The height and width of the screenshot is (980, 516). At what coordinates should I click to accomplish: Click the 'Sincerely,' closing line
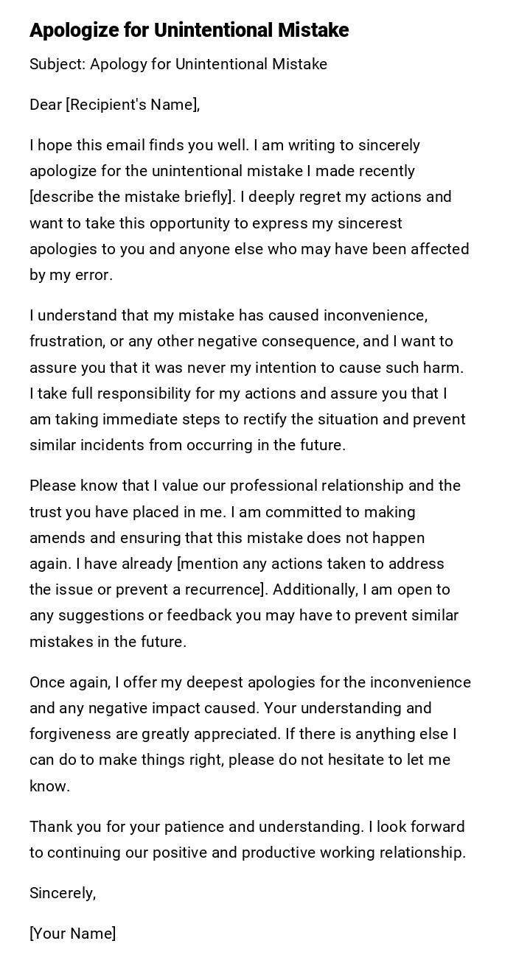point(63,893)
